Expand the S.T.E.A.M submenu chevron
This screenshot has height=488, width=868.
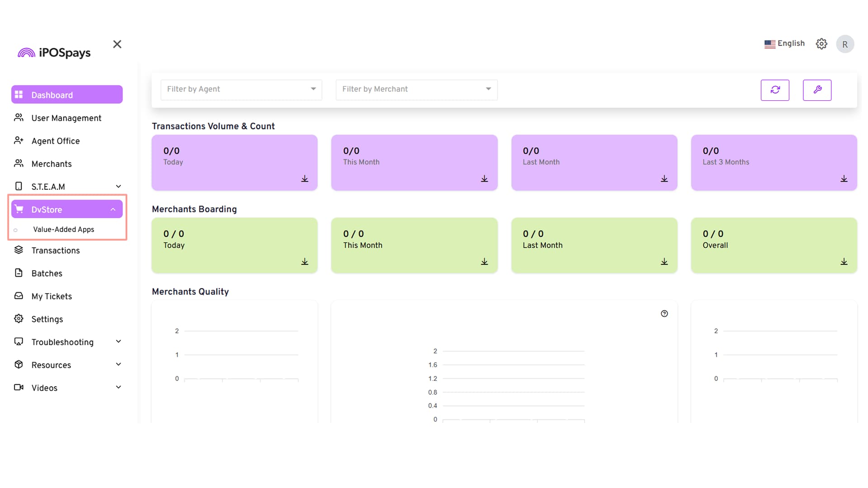tap(118, 186)
